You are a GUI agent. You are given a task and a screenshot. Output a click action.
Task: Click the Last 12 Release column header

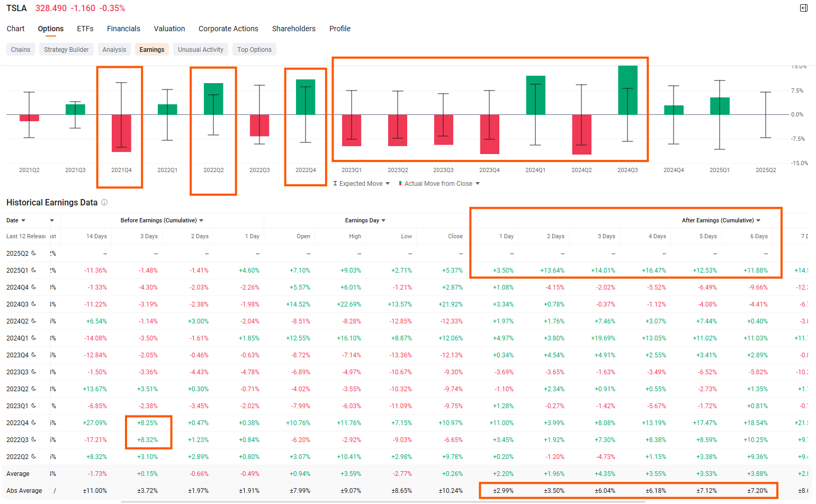(x=26, y=236)
